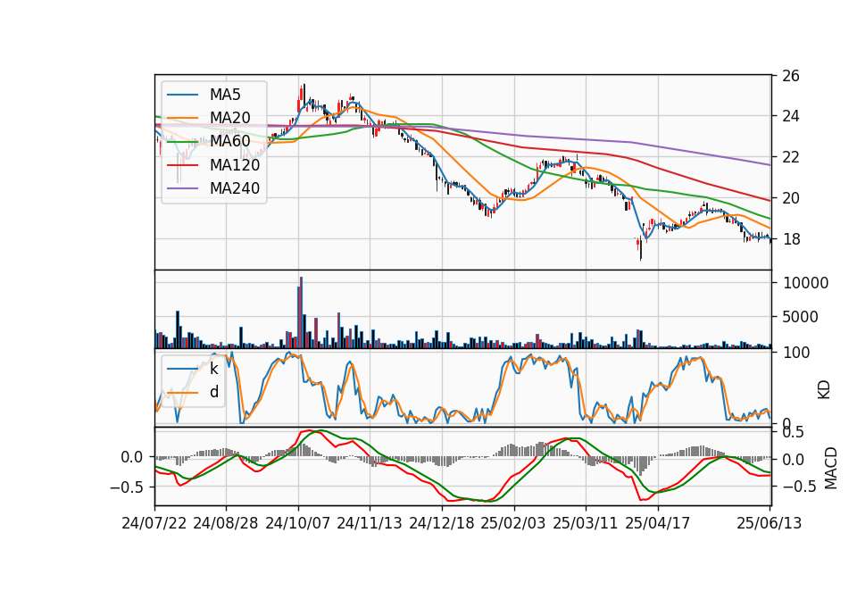The height and width of the screenshot is (616, 857).
Task: Click the 25/04/17 date label
Action: [x=658, y=523]
